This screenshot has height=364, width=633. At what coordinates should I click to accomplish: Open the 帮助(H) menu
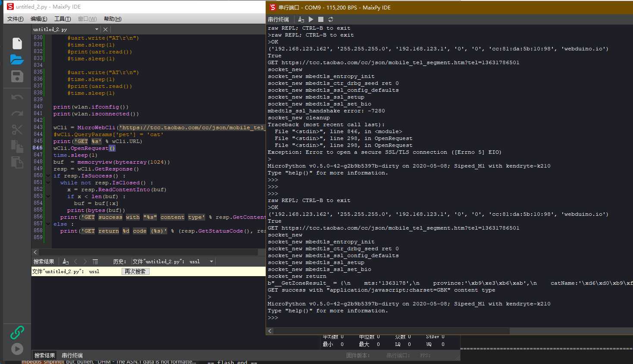coord(113,19)
